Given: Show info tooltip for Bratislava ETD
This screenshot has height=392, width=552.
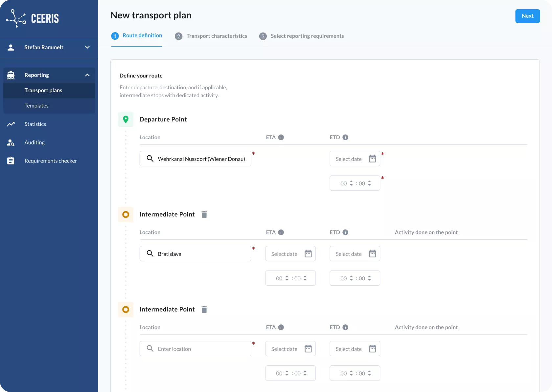Looking at the screenshot, I should tap(345, 232).
